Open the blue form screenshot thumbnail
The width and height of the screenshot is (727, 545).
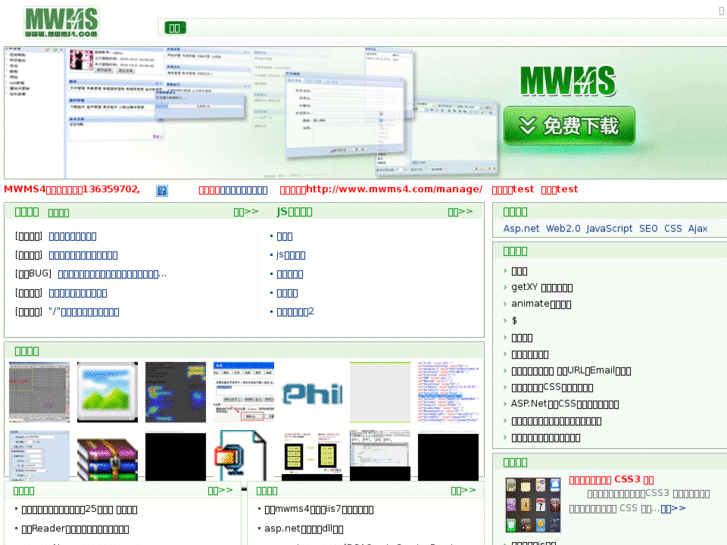click(x=39, y=455)
